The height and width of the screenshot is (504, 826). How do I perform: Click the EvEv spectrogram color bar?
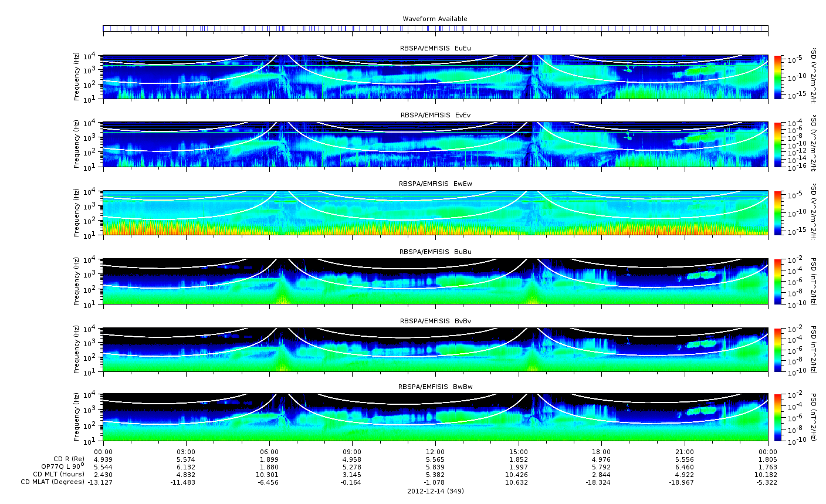778,144
